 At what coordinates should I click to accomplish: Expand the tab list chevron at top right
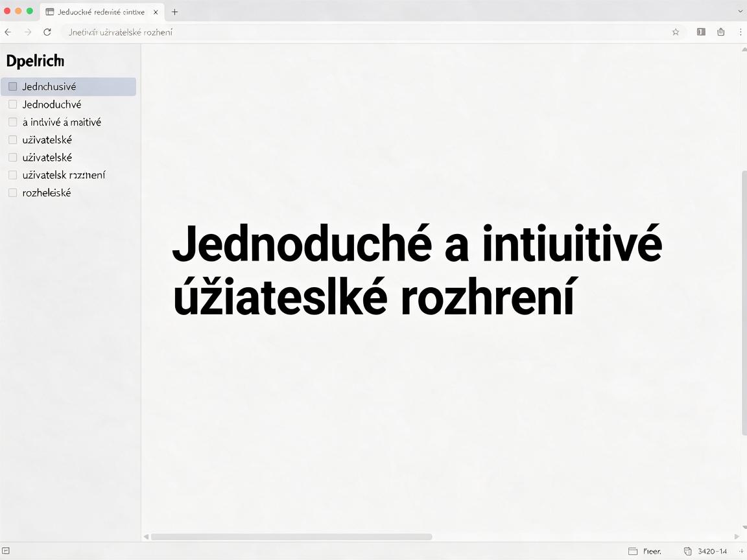(741, 12)
